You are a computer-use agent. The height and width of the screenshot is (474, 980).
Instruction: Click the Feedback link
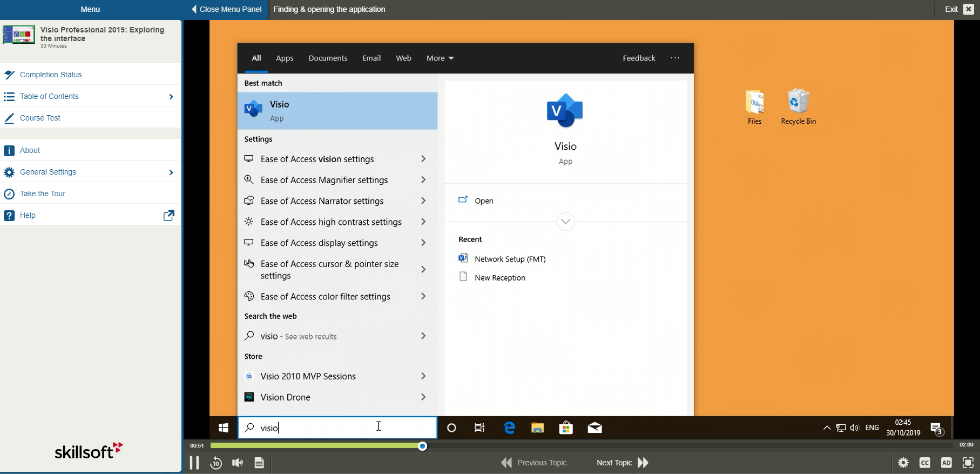point(639,58)
